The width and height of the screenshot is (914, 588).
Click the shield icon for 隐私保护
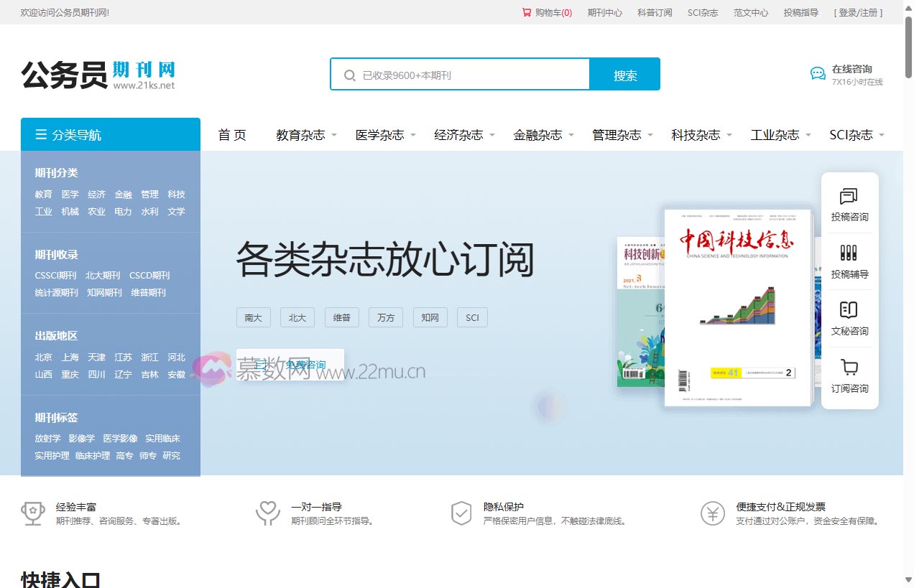point(461,513)
